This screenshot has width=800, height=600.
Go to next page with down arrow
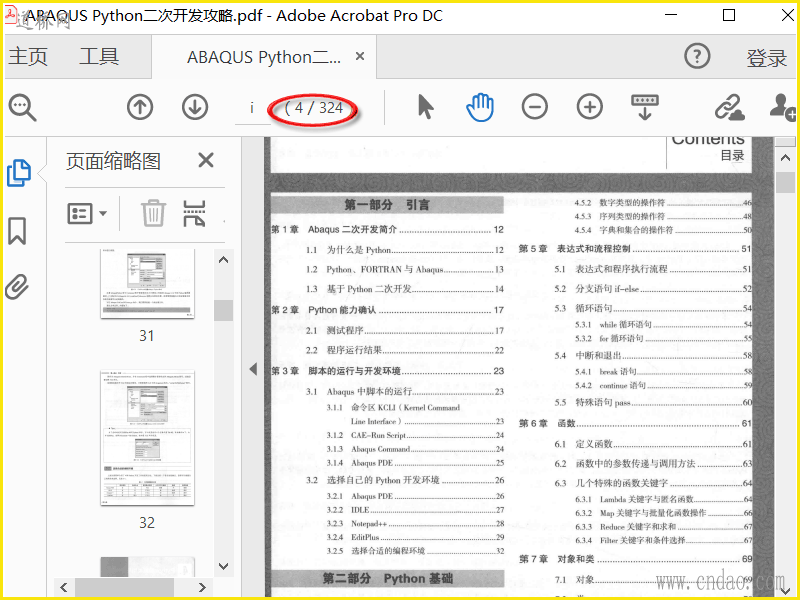pyautogui.click(x=195, y=107)
